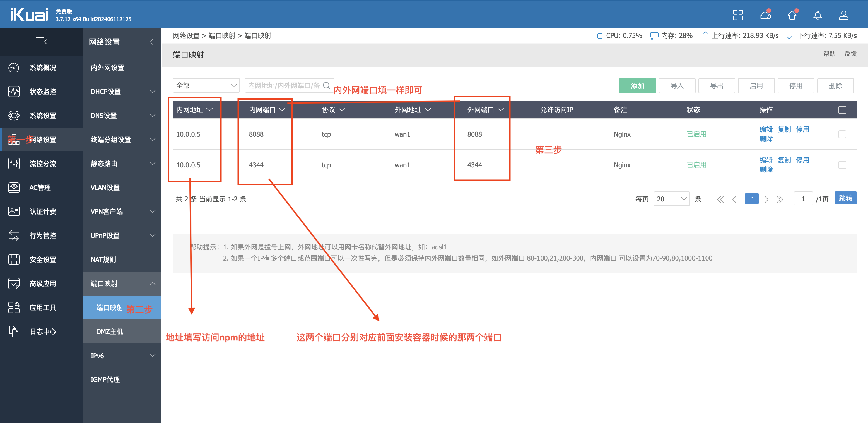Click the 停用 toolbar button
868x423 pixels.
click(x=796, y=86)
